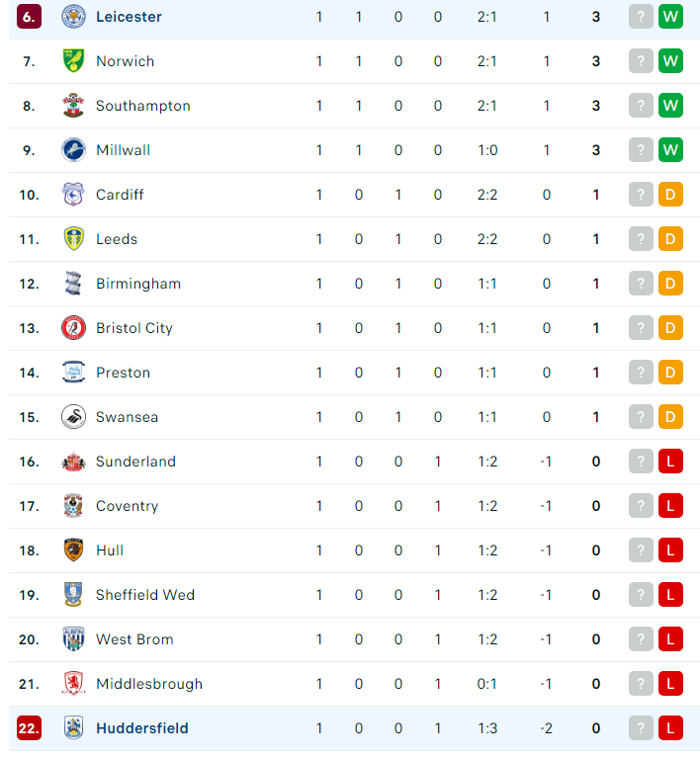The width and height of the screenshot is (700, 758).
Task: Open the Cardiff team link
Action: tap(120, 195)
